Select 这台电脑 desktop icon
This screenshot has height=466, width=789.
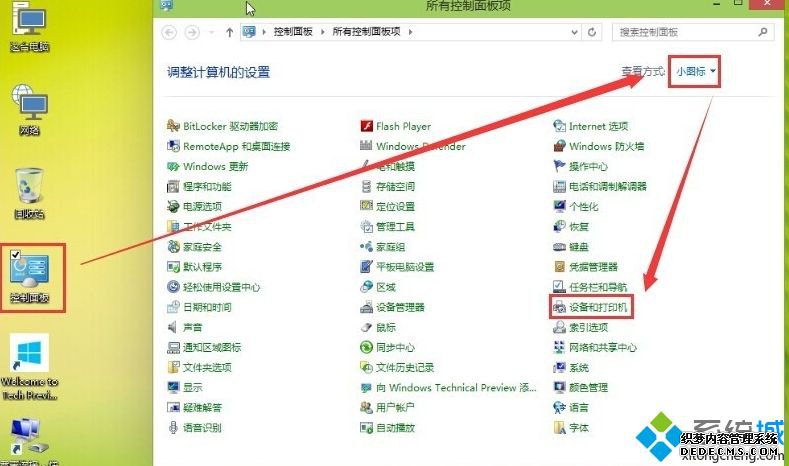(x=30, y=28)
